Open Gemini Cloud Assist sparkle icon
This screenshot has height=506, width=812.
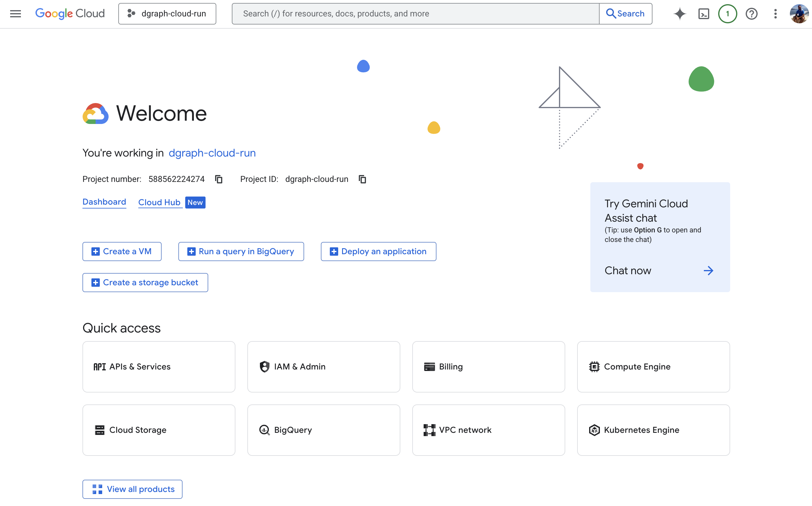(680, 14)
